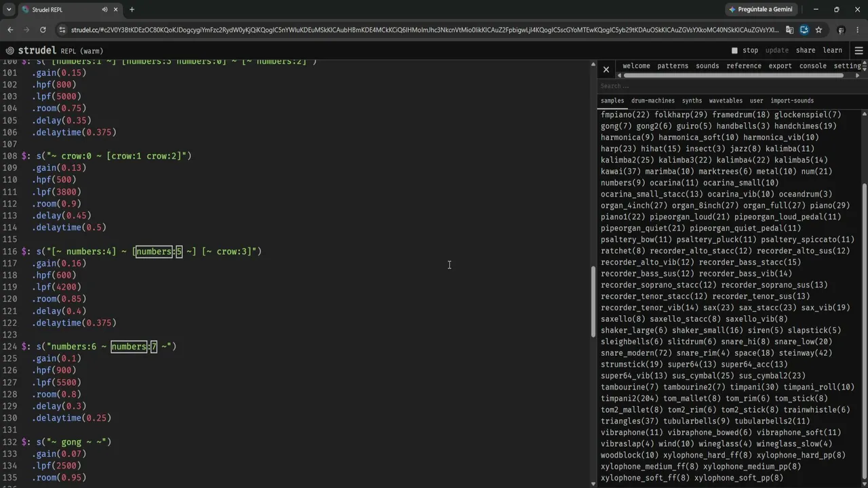Stop playback with the stop button
The height and width of the screenshot is (488, 868).
coord(745,50)
